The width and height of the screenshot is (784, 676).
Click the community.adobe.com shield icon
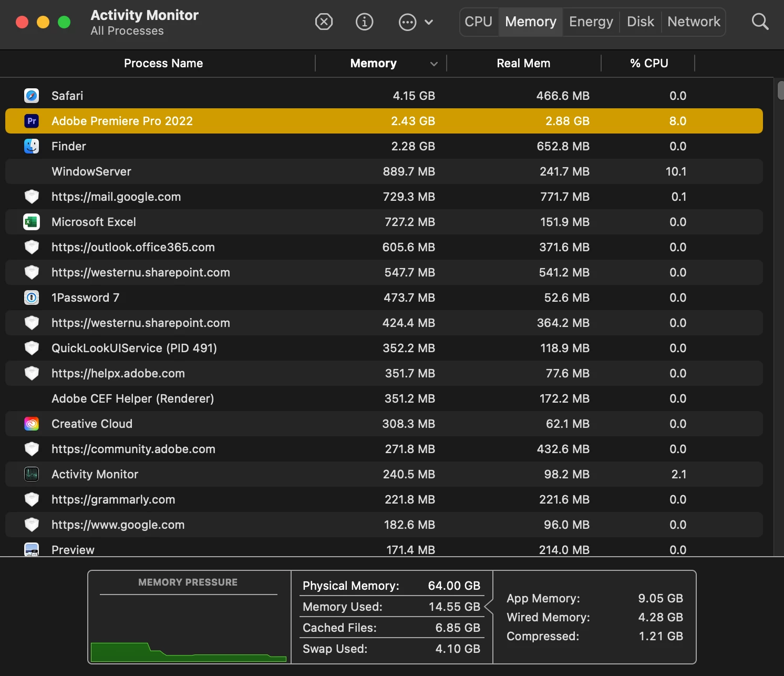[32, 449]
